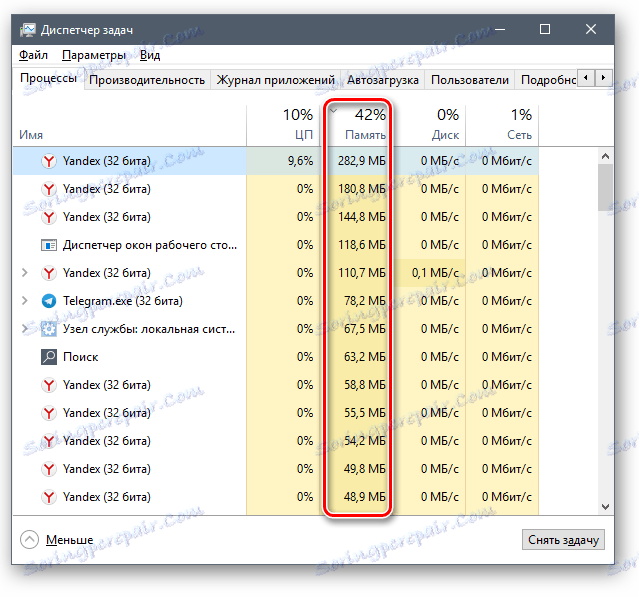Click the scrollbar down arrow
The image size is (639, 597).
point(606,507)
